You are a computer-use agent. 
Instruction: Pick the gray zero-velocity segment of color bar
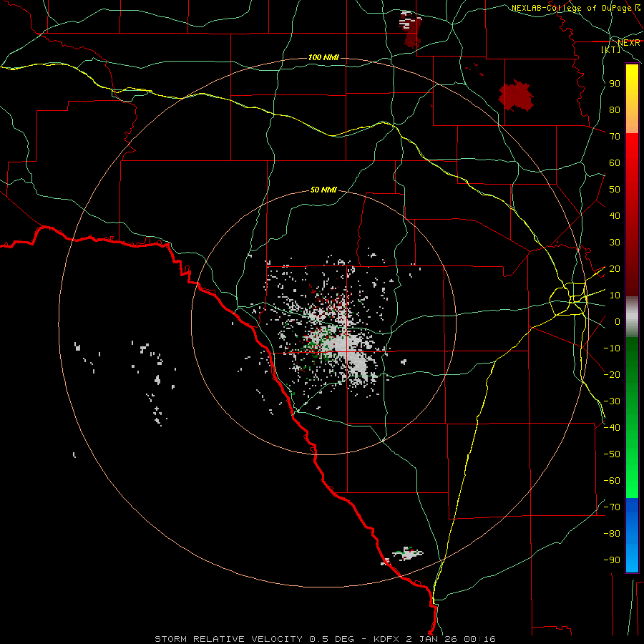[632, 317]
